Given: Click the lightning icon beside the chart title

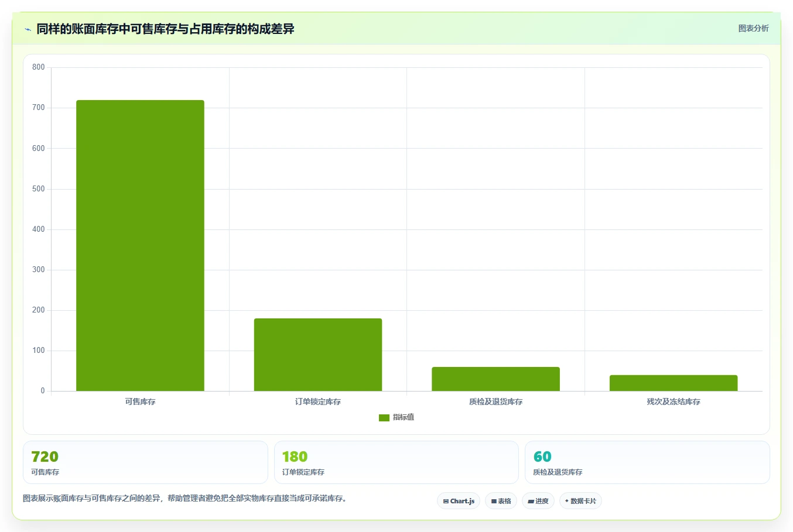Looking at the screenshot, I should pyautogui.click(x=28, y=29).
